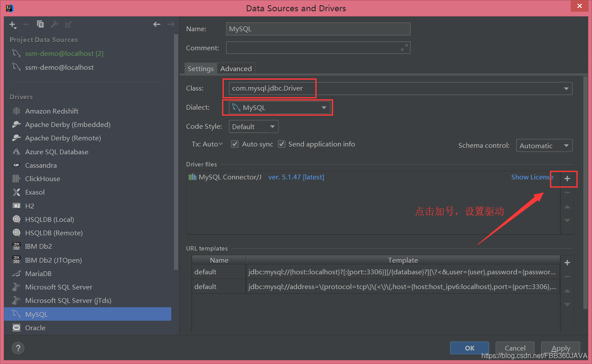
Task: Click the OK button
Action: pyautogui.click(x=470, y=348)
